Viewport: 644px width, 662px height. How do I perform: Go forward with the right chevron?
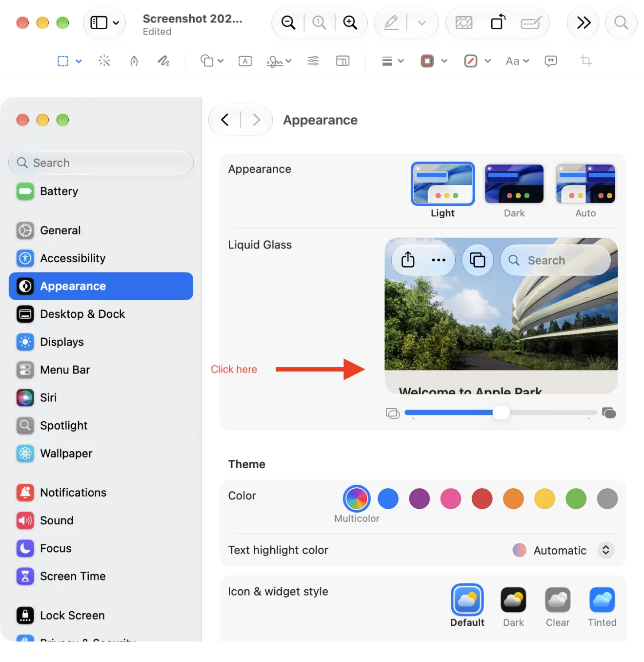pos(257,120)
